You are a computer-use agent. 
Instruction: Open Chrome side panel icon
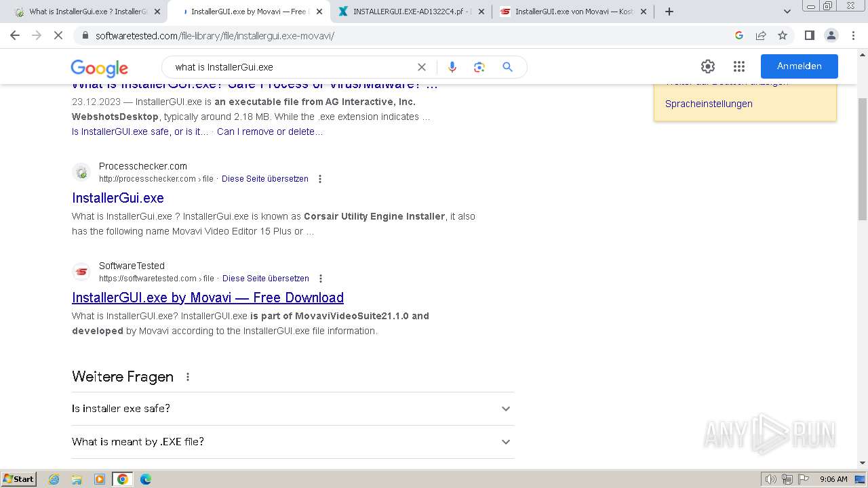809,35
